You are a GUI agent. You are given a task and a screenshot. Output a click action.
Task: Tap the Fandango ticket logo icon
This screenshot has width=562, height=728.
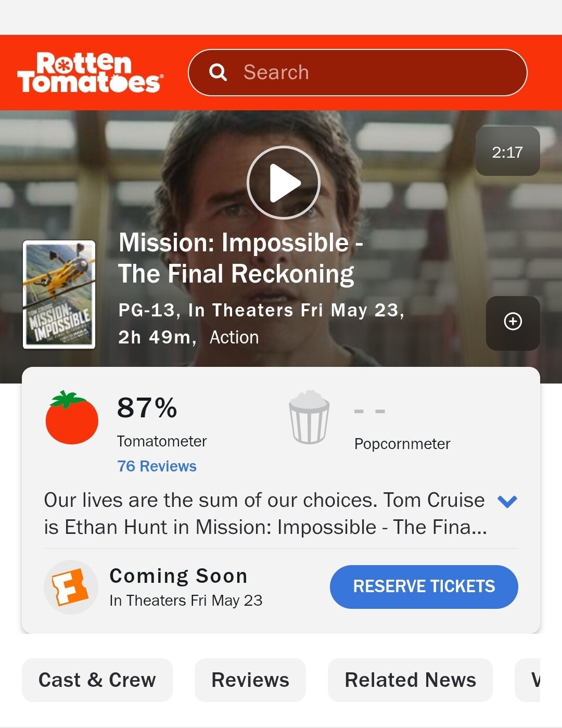coord(71,587)
